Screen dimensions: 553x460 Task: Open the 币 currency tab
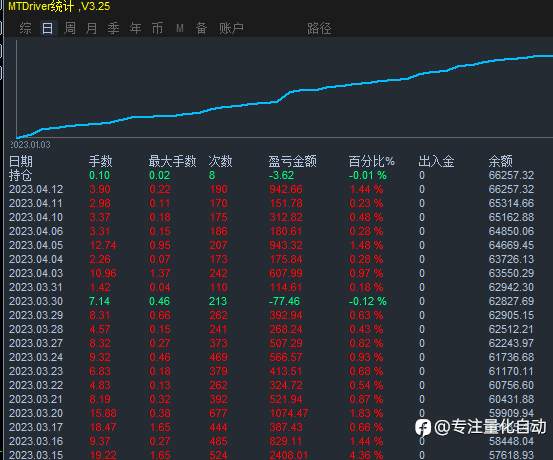[157, 28]
